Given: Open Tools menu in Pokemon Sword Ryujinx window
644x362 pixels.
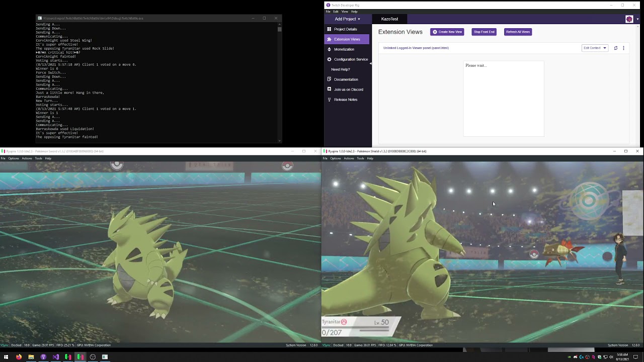Looking at the screenshot, I should coord(38,158).
